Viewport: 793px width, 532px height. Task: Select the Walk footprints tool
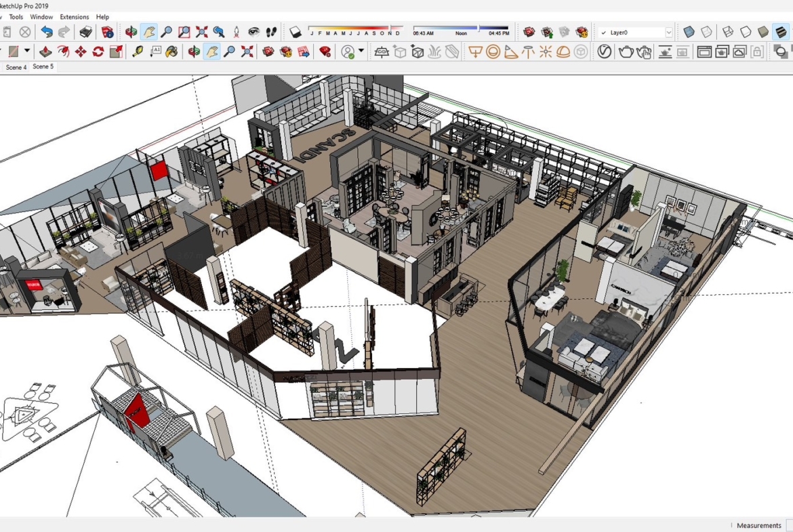[271, 32]
